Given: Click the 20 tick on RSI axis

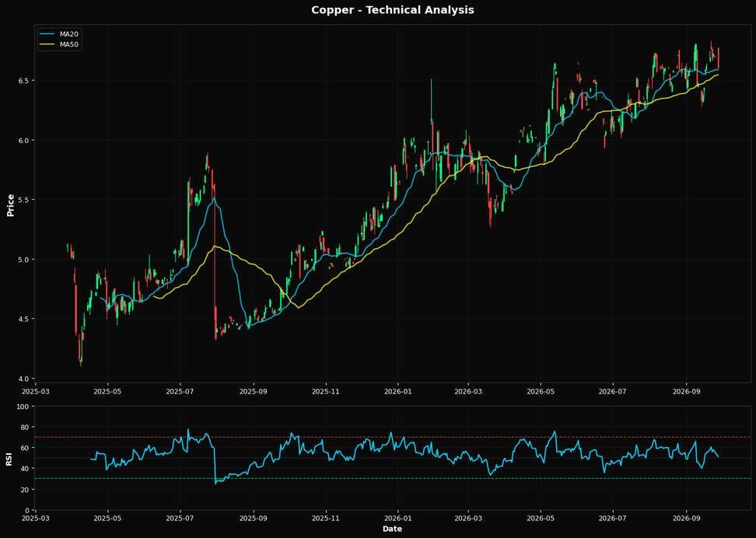Looking at the screenshot, I should [x=26, y=489].
